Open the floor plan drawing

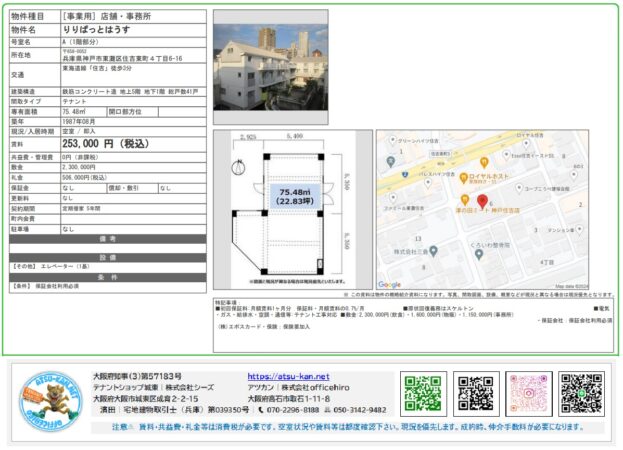(293, 209)
